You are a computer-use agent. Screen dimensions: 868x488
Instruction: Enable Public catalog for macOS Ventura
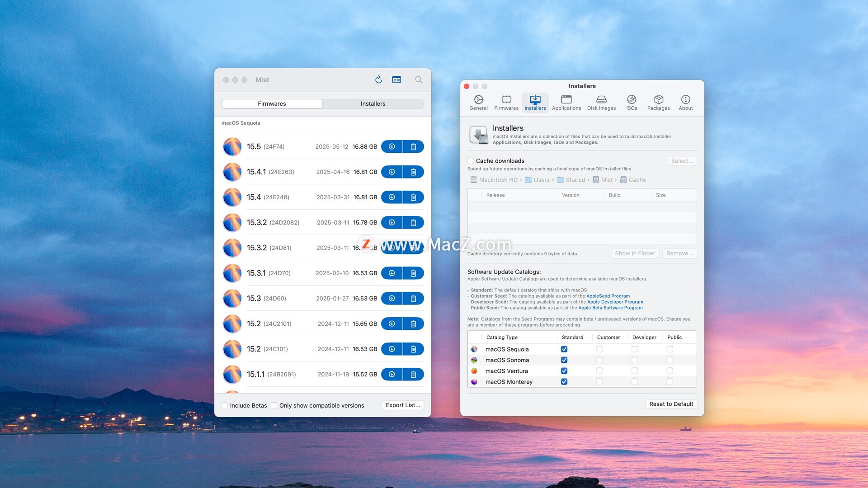tap(670, 371)
